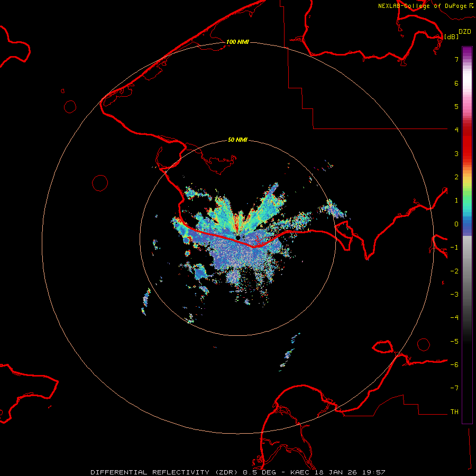Click the 0 value on the color scale
The image size is (476, 476).
click(456, 224)
